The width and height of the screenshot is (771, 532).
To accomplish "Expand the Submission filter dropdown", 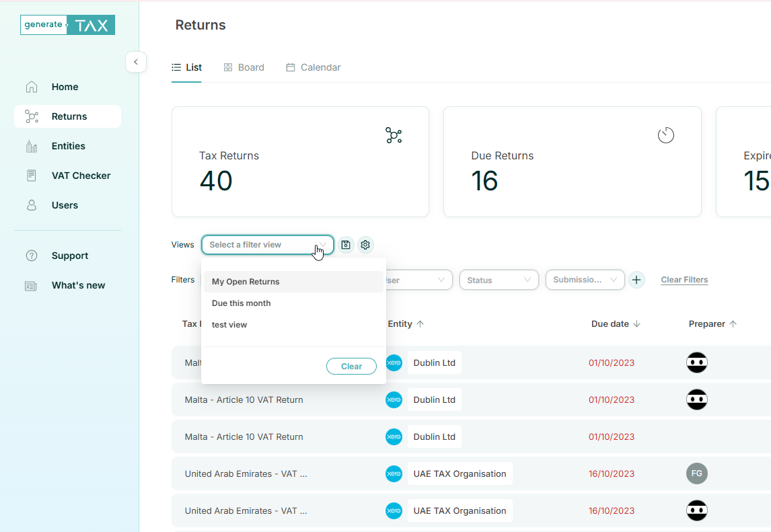I will [x=585, y=280].
